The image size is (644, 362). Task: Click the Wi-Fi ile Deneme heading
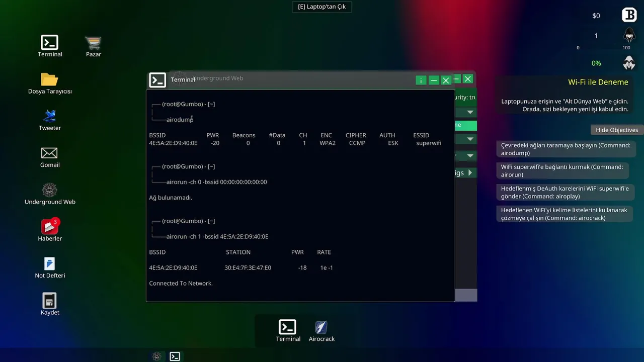(x=598, y=82)
